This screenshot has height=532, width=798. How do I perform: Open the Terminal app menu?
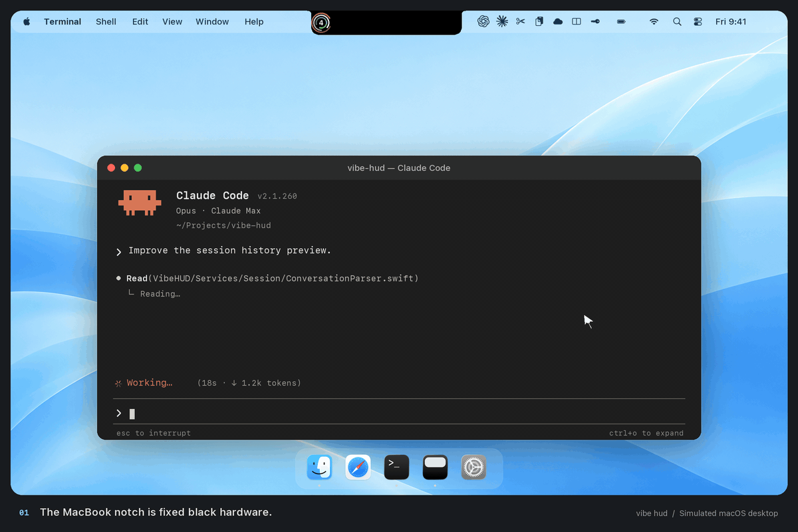coord(63,21)
